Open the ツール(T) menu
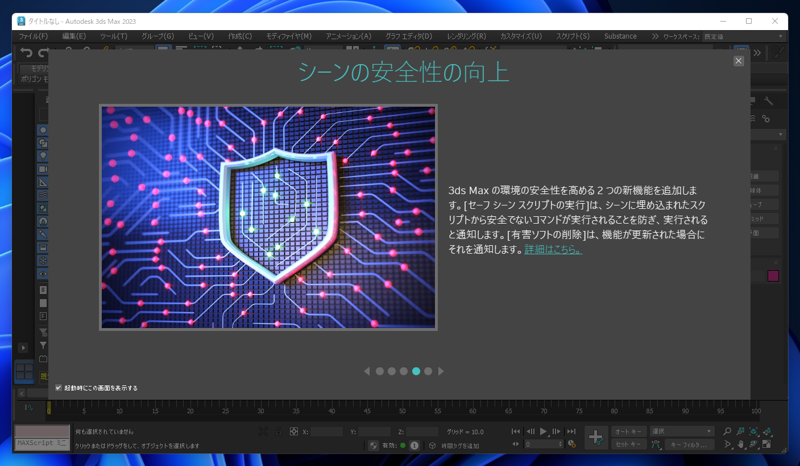The image size is (800, 466). [x=113, y=36]
